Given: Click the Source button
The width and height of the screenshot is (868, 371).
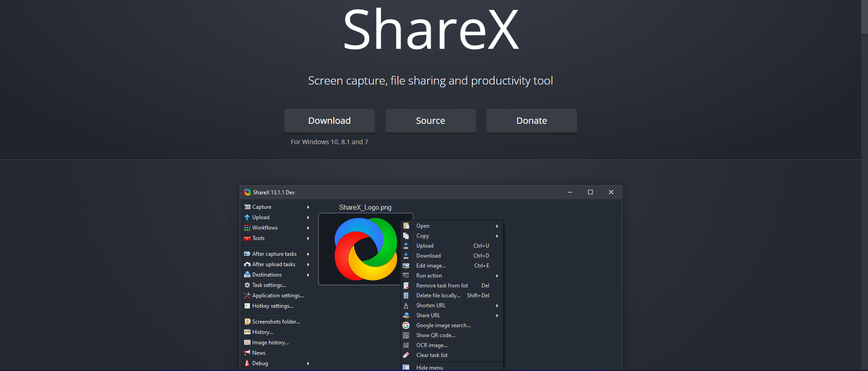Looking at the screenshot, I should [430, 121].
